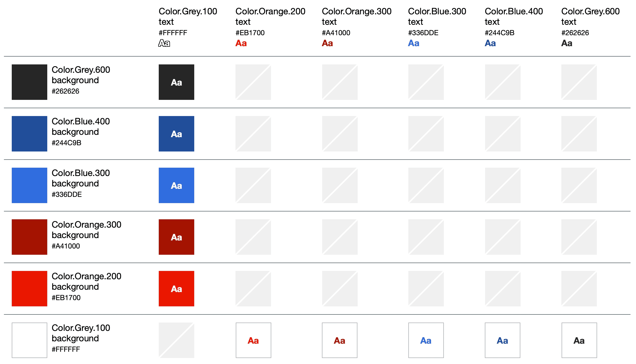Click white Aa on Grey.600 tile
This screenshot has width=636, height=364.
(176, 82)
